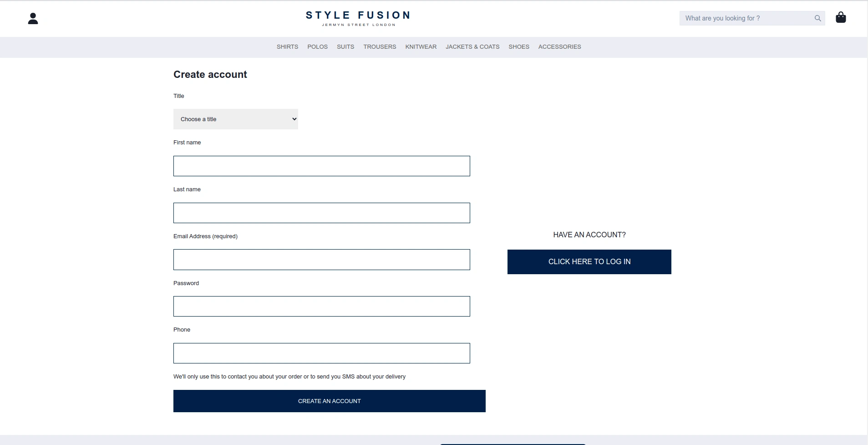This screenshot has height=445, width=868.
Task: Expand the Choose a title dropdown
Action: coord(236,119)
